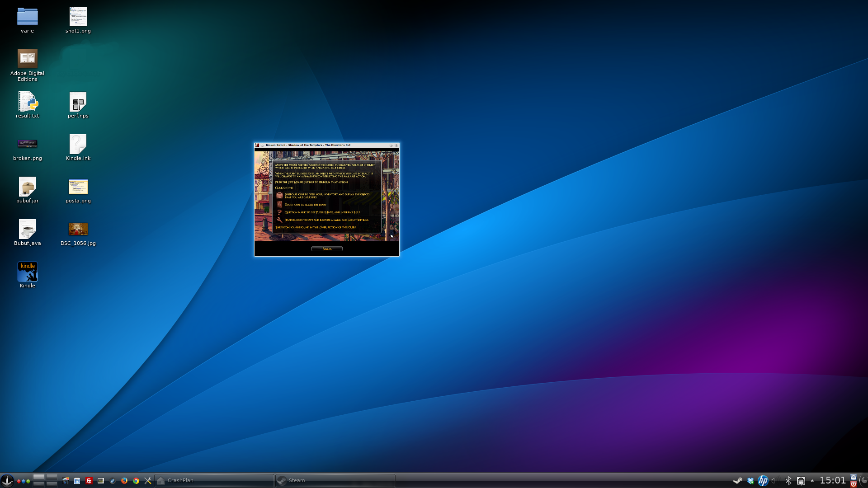Viewport: 868px width, 488px height.
Task: Click the Broken Sword window title bar
Action: 327,145
